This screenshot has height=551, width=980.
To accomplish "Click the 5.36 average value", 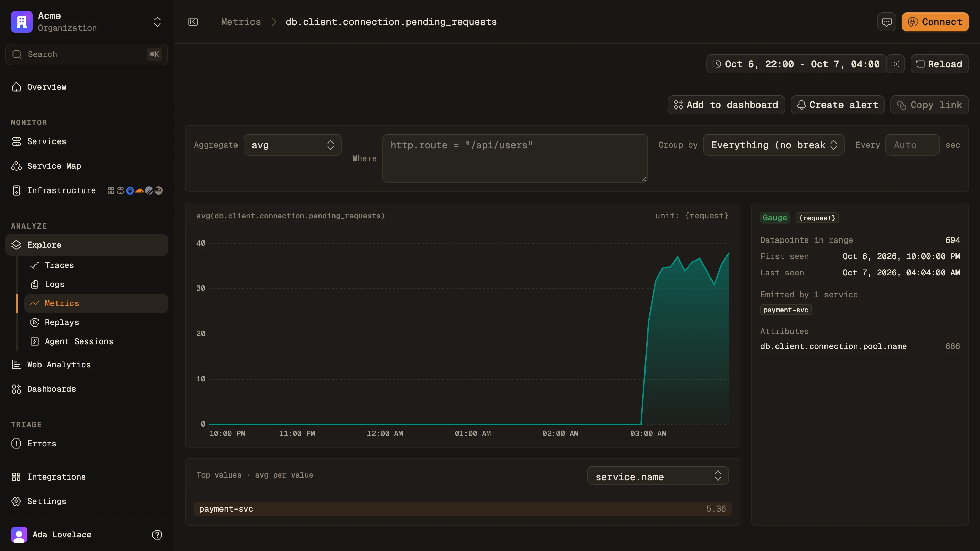I will (x=716, y=509).
